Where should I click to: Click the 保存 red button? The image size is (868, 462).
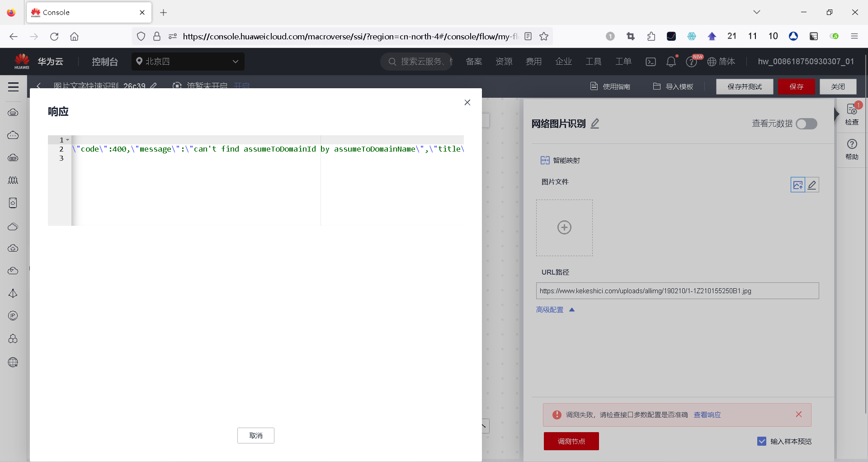coord(797,86)
